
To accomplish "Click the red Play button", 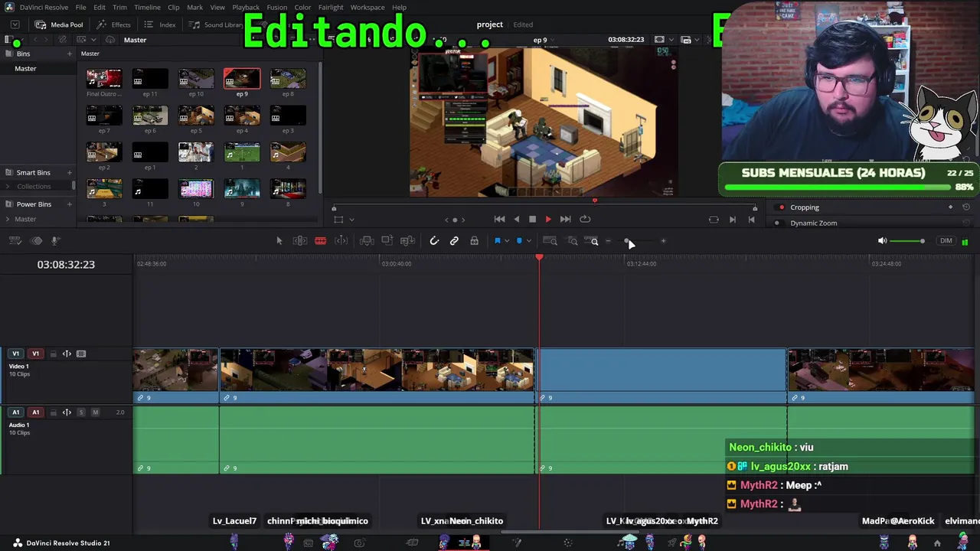I will pos(548,219).
